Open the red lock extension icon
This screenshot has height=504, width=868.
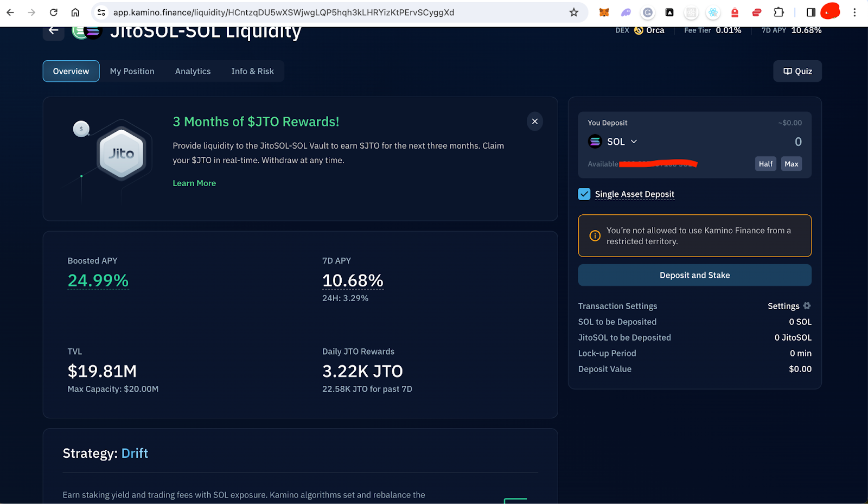tap(735, 12)
